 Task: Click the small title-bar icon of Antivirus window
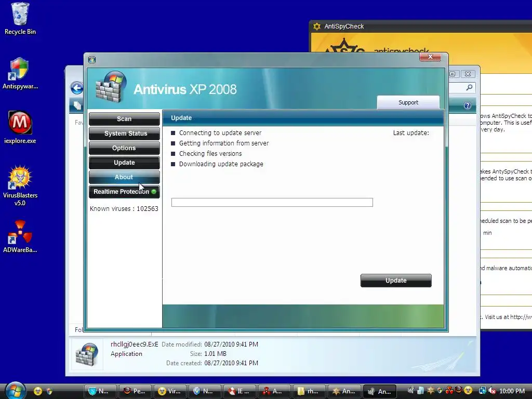[x=91, y=60]
